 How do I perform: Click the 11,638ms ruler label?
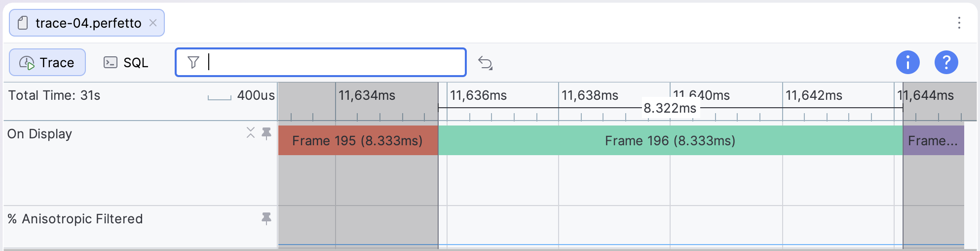(x=590, y=95)
